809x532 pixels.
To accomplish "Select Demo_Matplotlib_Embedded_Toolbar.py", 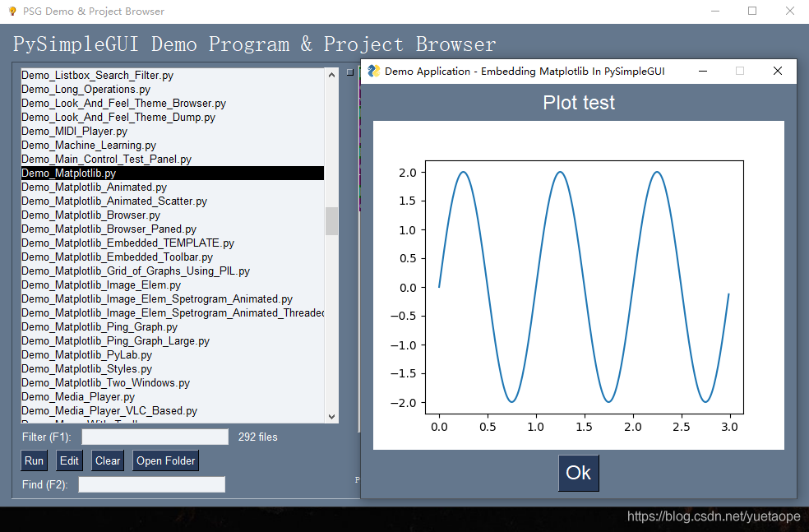I will tap(173, 257).
